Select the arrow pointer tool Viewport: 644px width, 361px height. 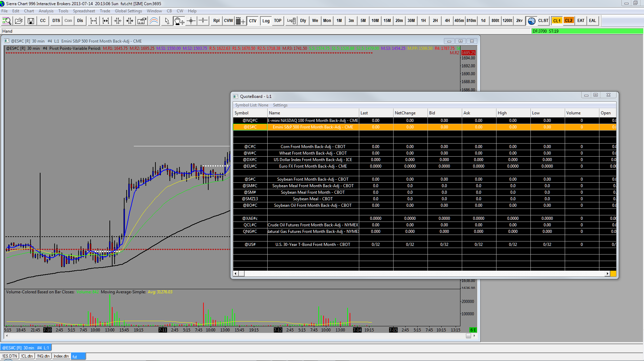tap(167, 21)
